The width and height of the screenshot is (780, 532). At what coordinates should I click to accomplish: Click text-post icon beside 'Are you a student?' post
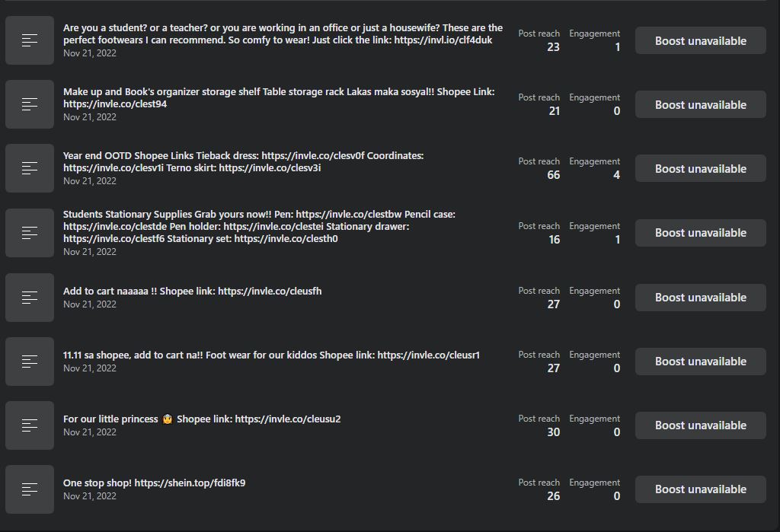point(30,40)
